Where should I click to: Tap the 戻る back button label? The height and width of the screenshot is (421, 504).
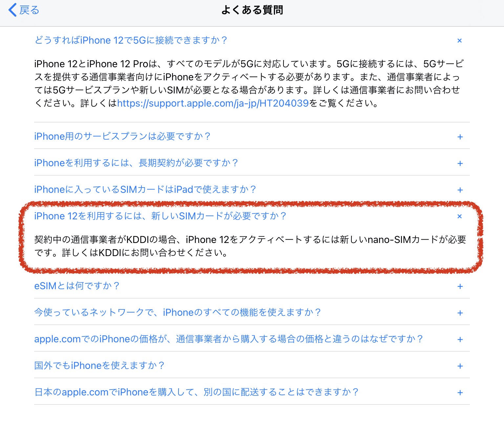29,10
